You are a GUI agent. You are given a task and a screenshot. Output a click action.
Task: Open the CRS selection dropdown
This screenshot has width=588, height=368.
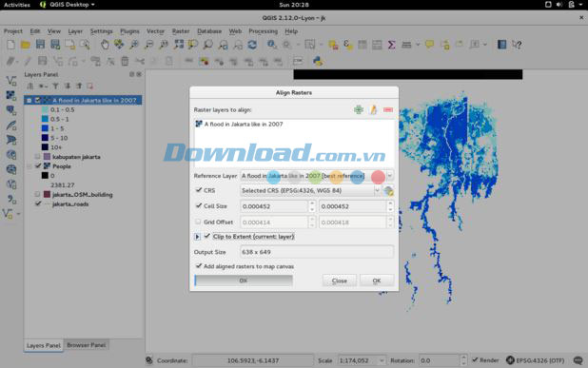point(310,191)
